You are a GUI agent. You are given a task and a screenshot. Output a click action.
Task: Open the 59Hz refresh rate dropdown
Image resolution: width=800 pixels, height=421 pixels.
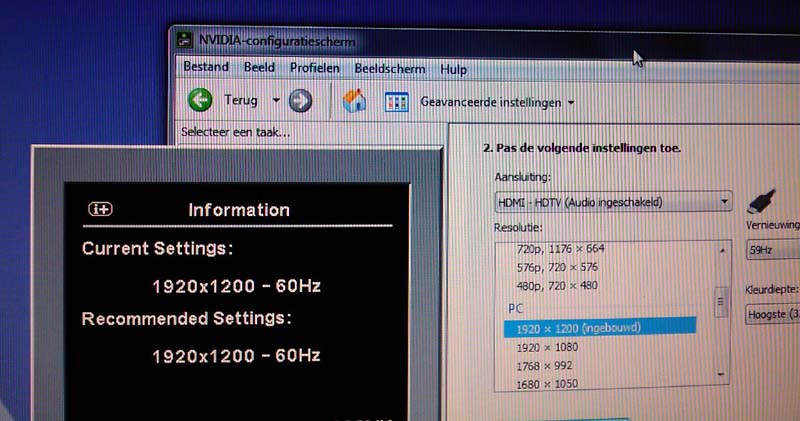pos(772,250)
